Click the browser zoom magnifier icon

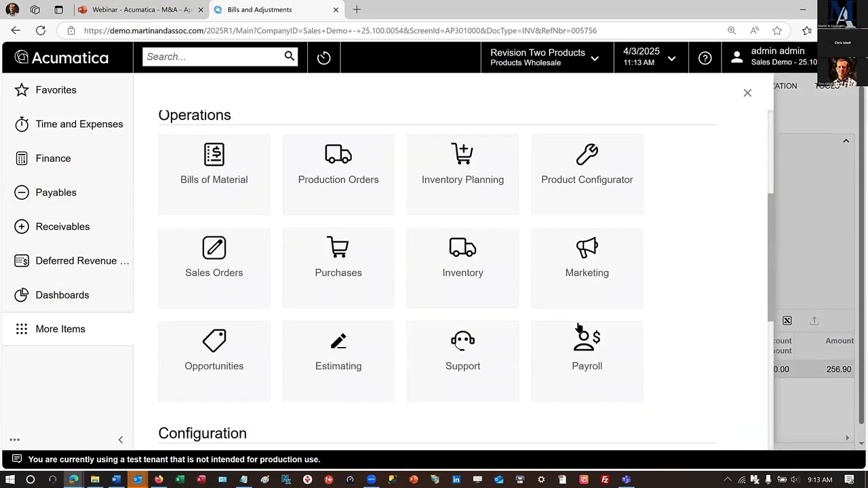tap(732, 30)
